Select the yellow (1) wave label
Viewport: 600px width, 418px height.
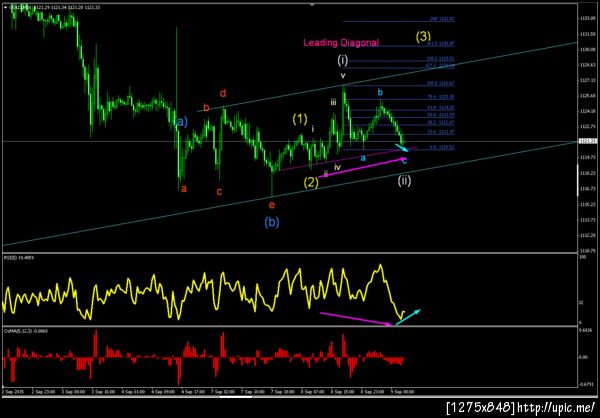(300, 119)
